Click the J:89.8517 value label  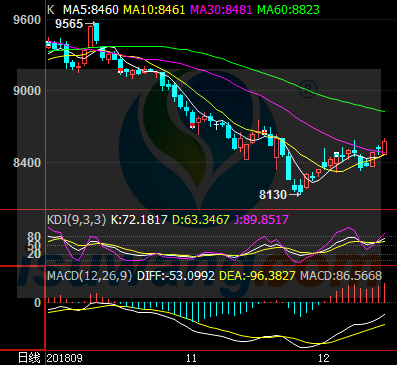pos(261,220)
